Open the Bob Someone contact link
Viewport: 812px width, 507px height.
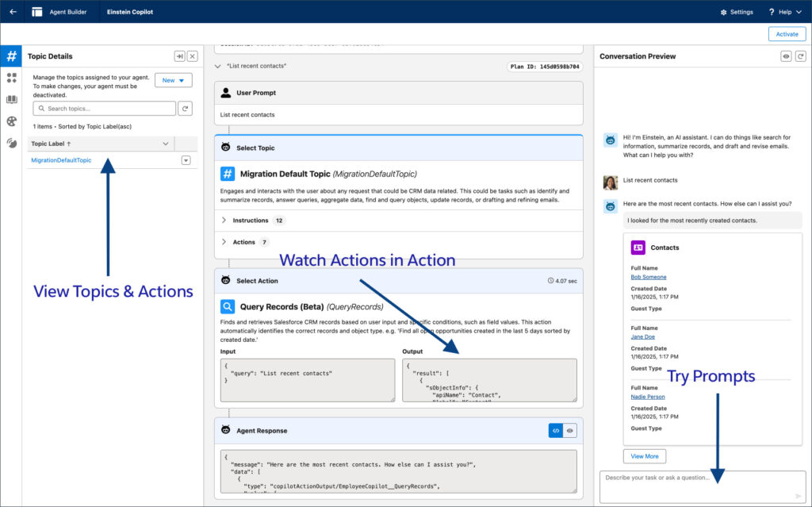click(x=649, y=277)
